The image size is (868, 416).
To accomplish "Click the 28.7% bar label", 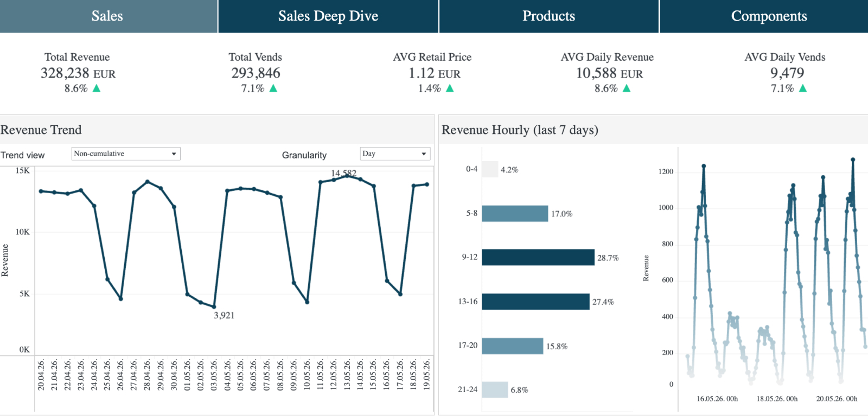I will 608,258.
